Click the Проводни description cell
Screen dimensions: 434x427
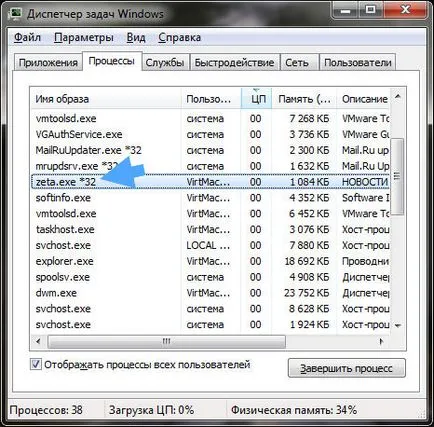tap(365, 261)
